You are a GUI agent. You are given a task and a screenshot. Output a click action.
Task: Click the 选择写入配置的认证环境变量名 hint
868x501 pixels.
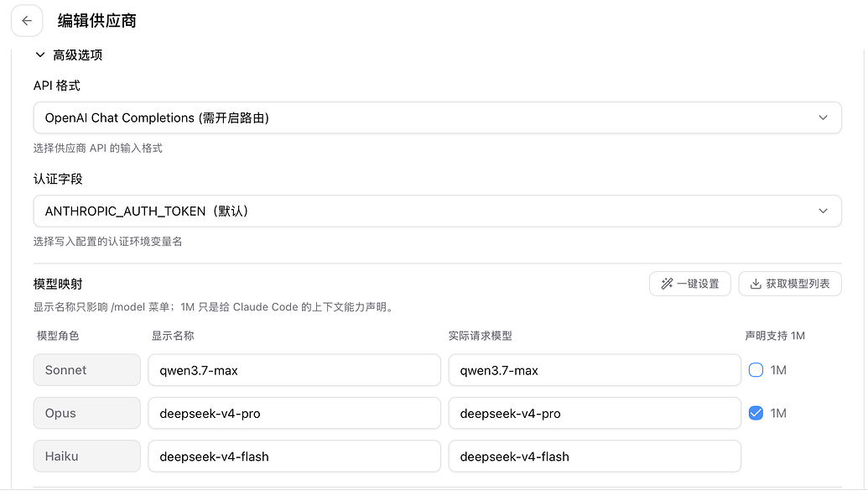tap(107, 241)
